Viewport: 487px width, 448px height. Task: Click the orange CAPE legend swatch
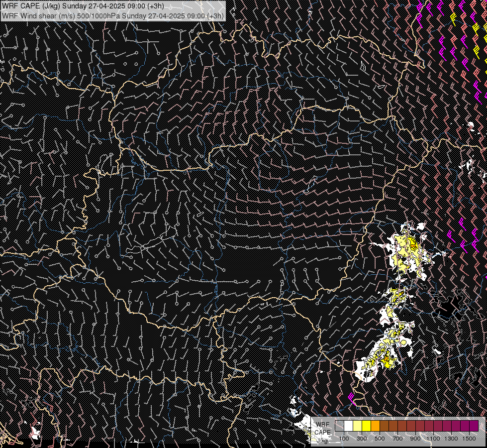tap(375, 426)
